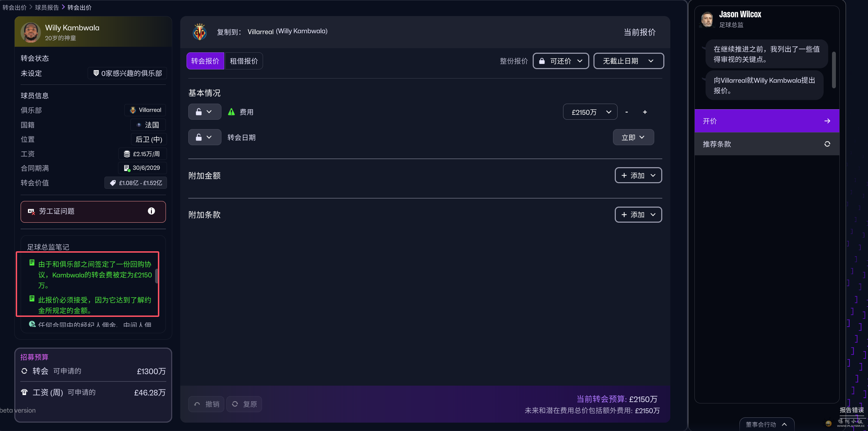
Task: Click the info icon on 劳工证问题
Action: point(151,211)
